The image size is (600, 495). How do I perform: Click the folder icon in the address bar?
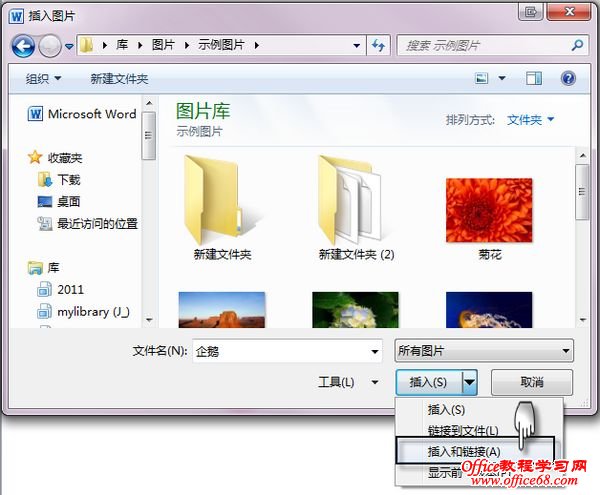(x=87, y=46)
